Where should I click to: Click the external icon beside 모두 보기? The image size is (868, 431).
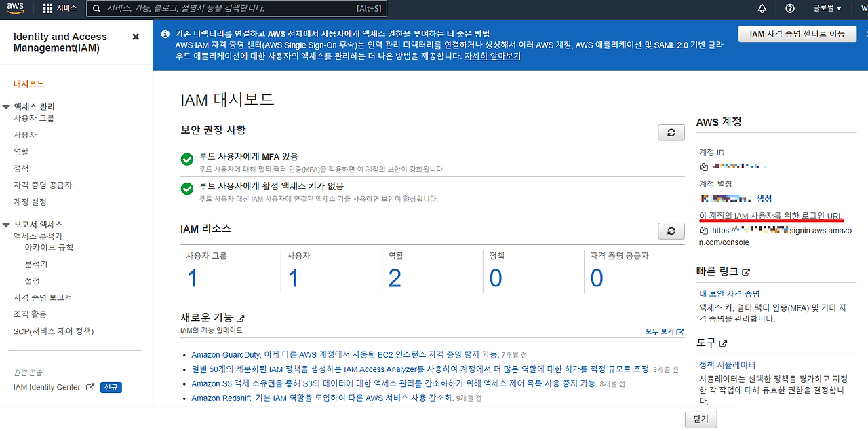(x=680, y=332)
